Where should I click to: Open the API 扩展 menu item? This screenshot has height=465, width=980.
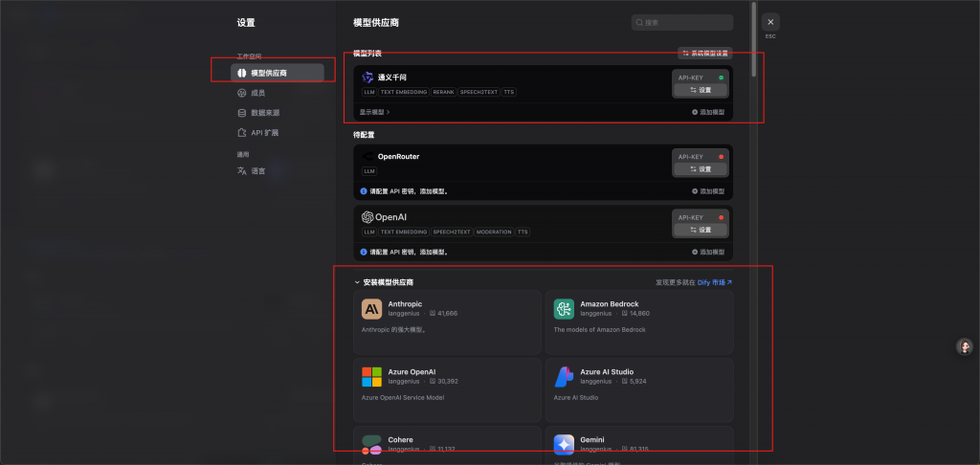pos(264,133)
